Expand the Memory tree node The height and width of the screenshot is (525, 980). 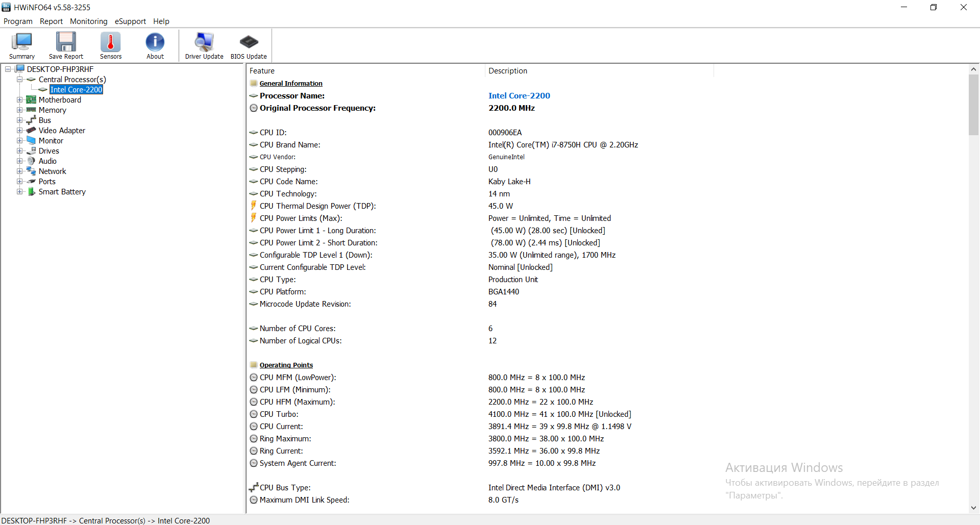19,110
